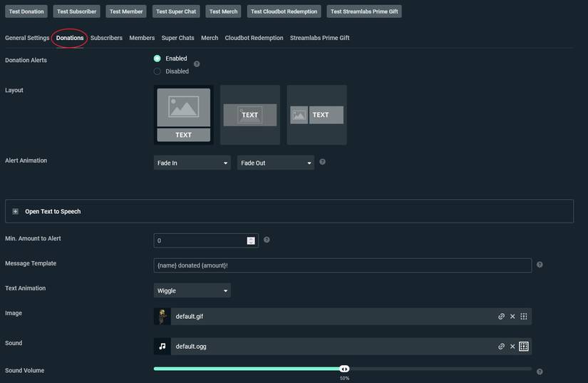Open the media gallery grid for Sound
Image resolution: width=588 pixels, height=383 pixels.
[x=524, y=346]
